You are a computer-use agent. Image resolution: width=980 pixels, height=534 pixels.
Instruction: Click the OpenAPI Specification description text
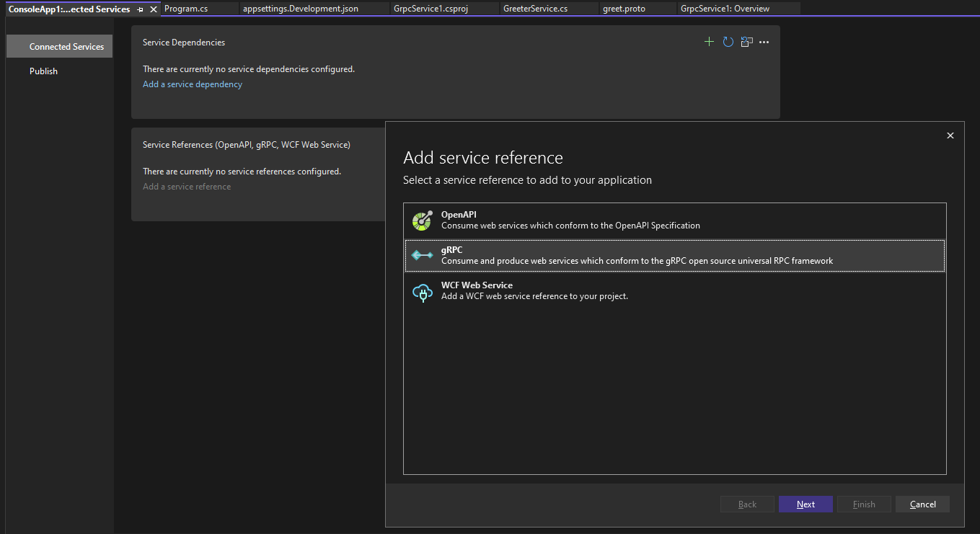pyautogui.click(x=570, y=226)
